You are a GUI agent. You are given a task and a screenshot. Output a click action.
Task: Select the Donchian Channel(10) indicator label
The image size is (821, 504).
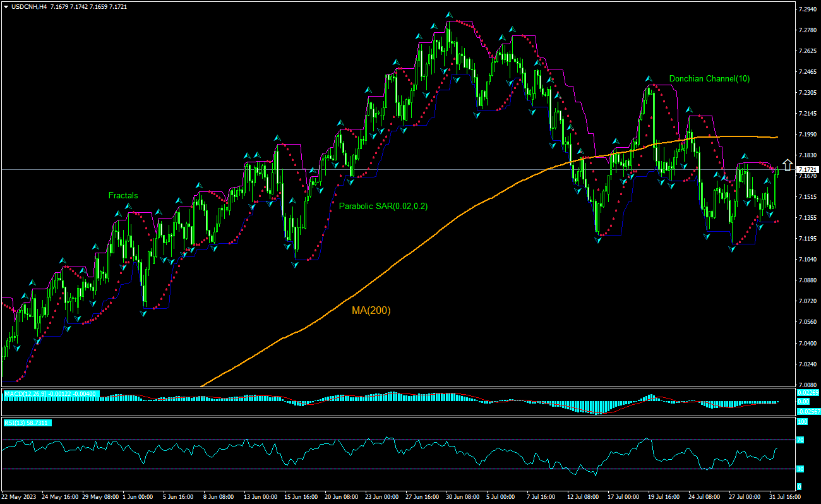[x=709, y=78]
